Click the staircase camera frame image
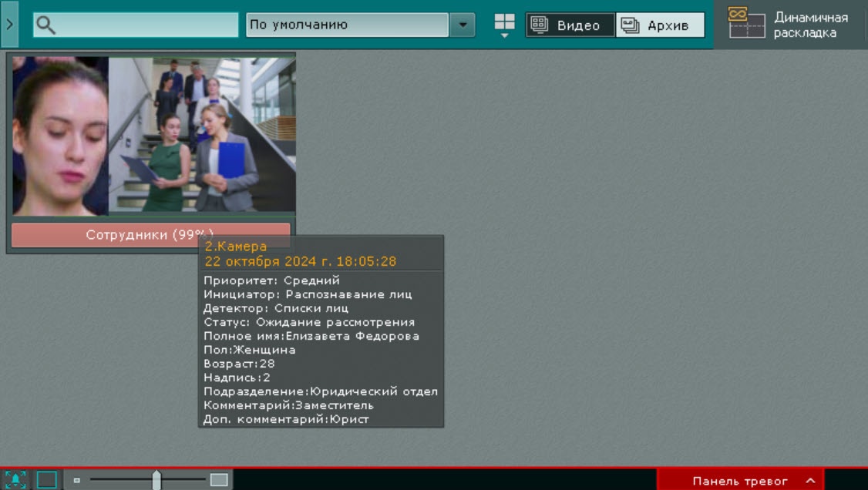 pos(202,135)
